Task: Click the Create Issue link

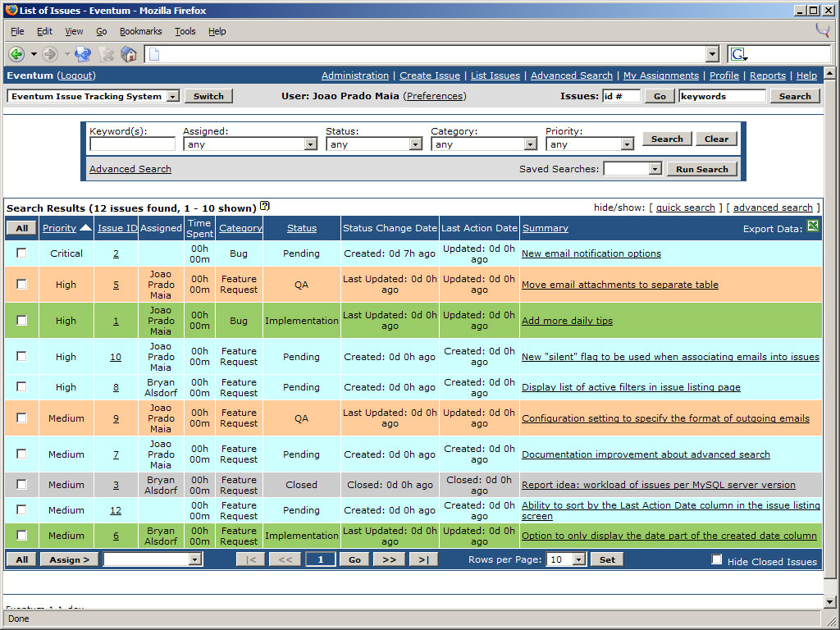Action: 430,75
